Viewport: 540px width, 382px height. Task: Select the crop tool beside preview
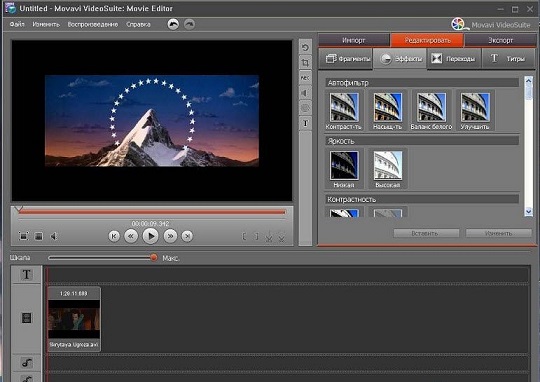coord(305,62)
